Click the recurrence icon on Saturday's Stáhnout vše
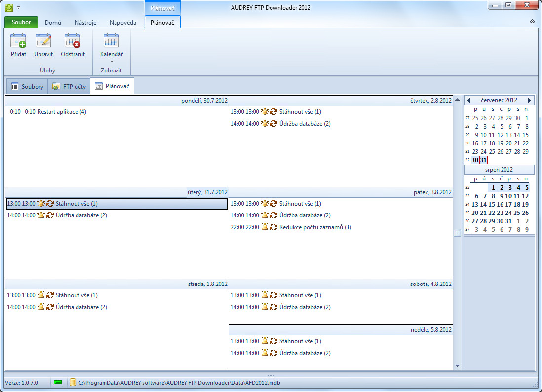 (x=273, y=295)
